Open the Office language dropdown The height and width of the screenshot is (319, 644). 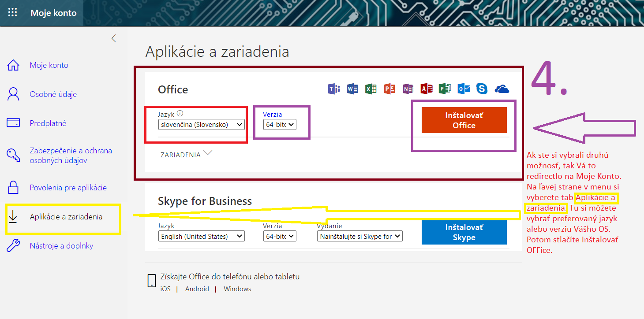(x=201, y=125)
